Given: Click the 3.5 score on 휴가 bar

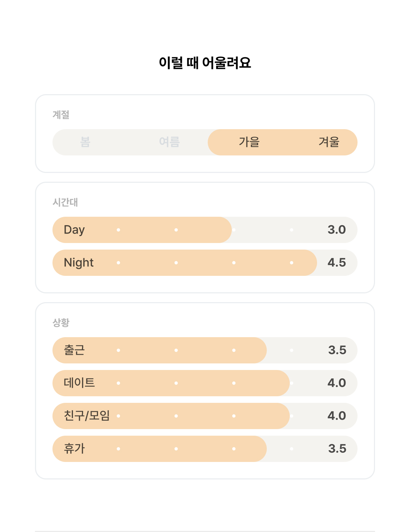Looking at the screenshot, I should (337, 449).
